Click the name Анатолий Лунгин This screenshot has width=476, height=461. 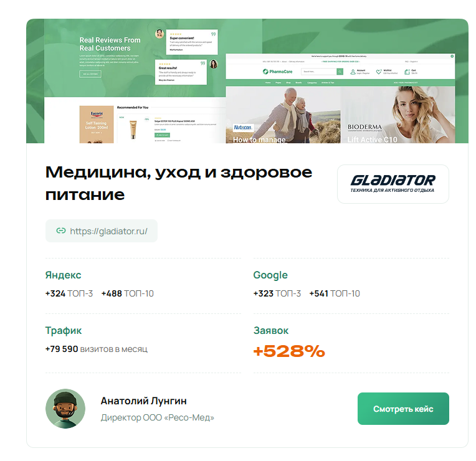click(143, 401)
